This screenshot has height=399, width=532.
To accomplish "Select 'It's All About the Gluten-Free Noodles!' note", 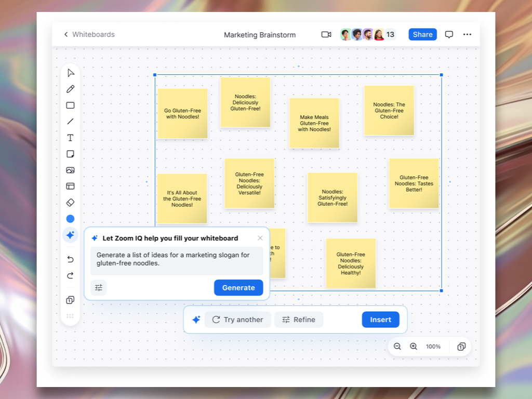I will 182,198.
